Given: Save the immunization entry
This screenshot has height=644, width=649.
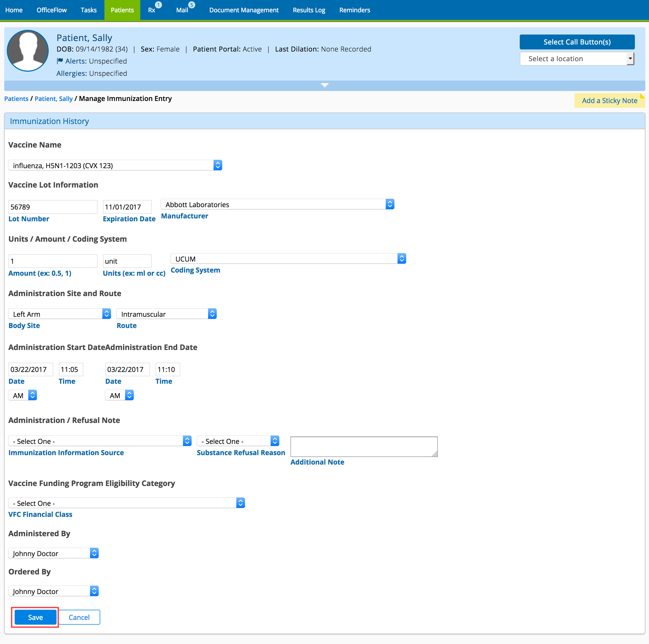Looking at the screenshot, I should (x=35, y=617).
